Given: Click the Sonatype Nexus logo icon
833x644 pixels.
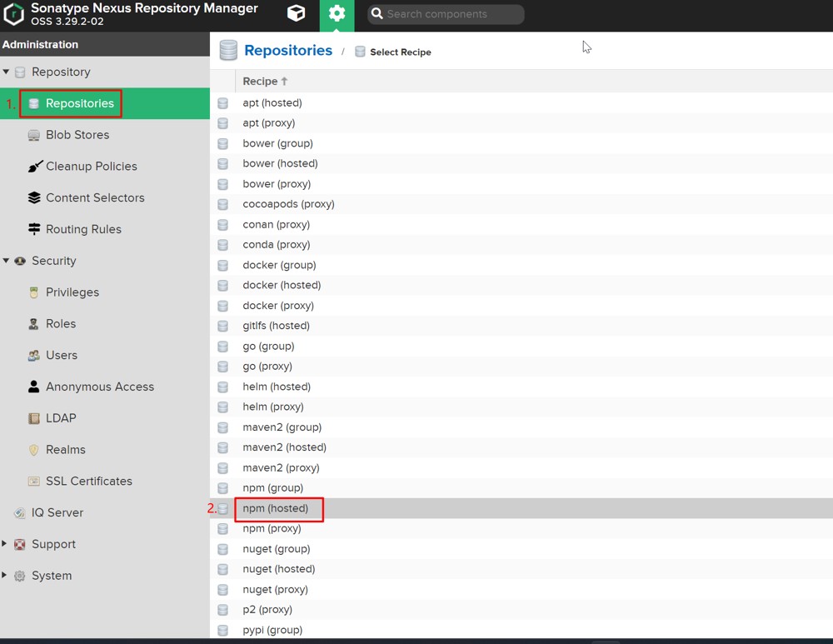Looking at the screenshot, I should [13, 14].
